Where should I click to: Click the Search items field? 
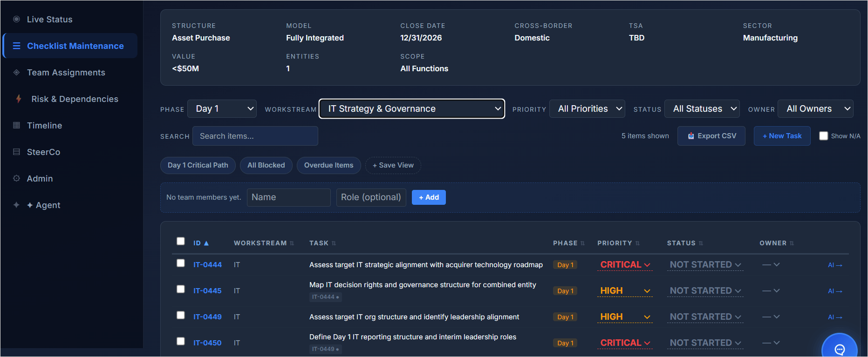tap(255, 136)
